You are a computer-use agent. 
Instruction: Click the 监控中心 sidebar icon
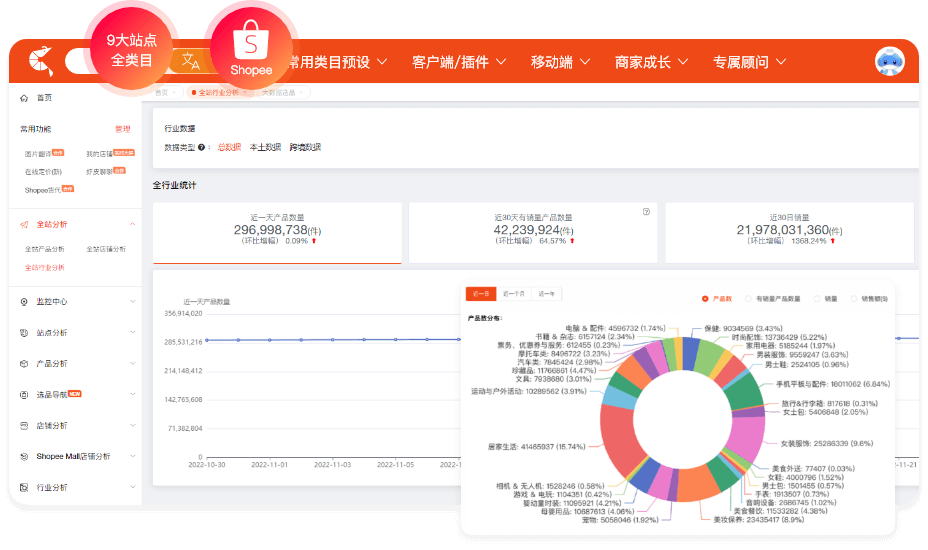tap(25, 301)
